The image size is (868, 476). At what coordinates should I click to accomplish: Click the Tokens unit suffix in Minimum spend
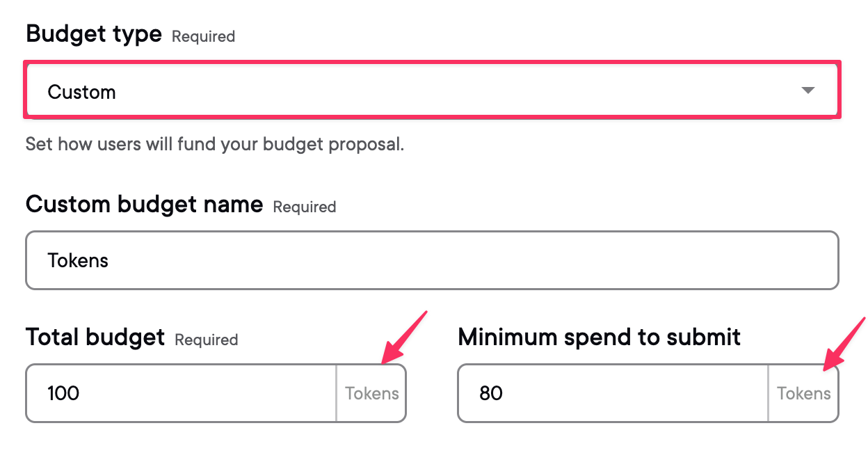[x=804, y=393]
